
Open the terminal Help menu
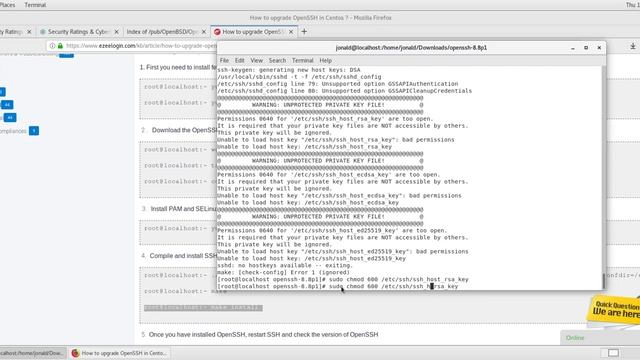[325, 60]
